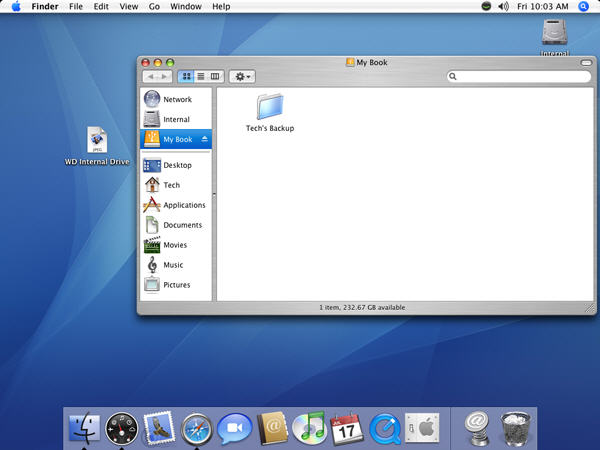Image resolution: width=600 pixels, height=450 pixels.
Task: Open the Finder menu
Action: point(45,7)
